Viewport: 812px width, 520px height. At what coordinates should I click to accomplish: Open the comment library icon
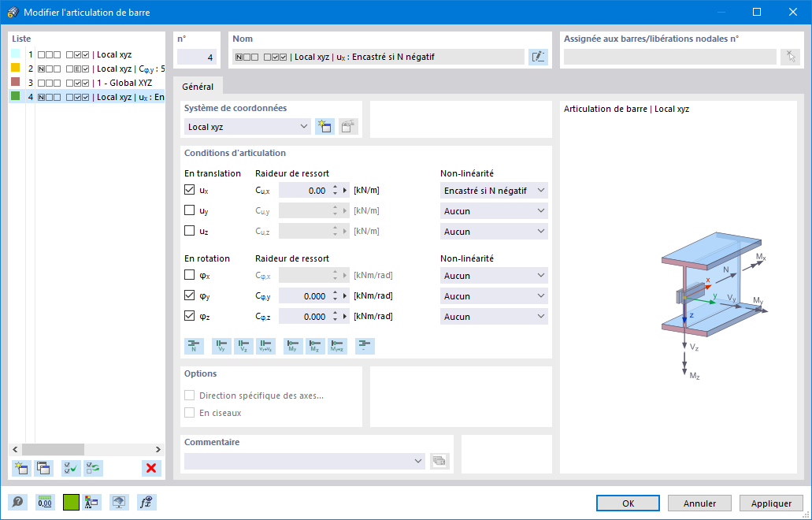(439, 461)
